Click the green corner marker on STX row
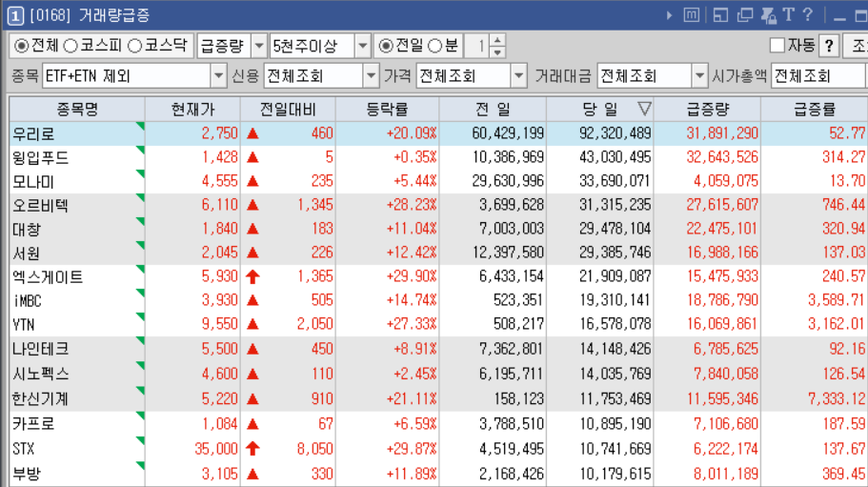Viewport: 868px width, 487px height. click(x=141, y=440)
